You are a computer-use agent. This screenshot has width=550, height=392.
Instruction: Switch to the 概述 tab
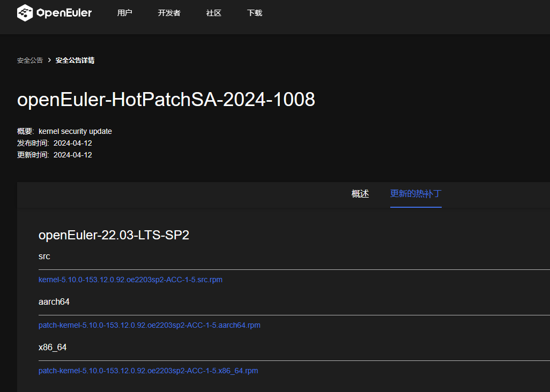click(x=360, y=194)
